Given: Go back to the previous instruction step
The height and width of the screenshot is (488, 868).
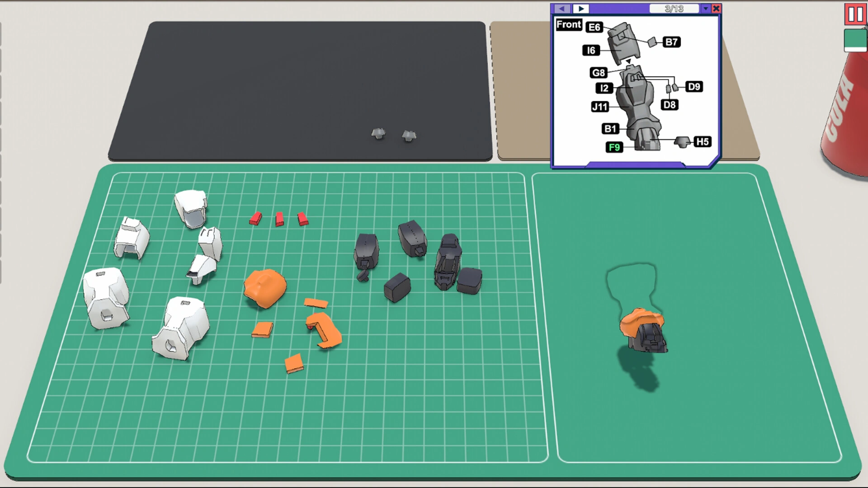Looking at the screenshot, I should (x=561, y=8).
